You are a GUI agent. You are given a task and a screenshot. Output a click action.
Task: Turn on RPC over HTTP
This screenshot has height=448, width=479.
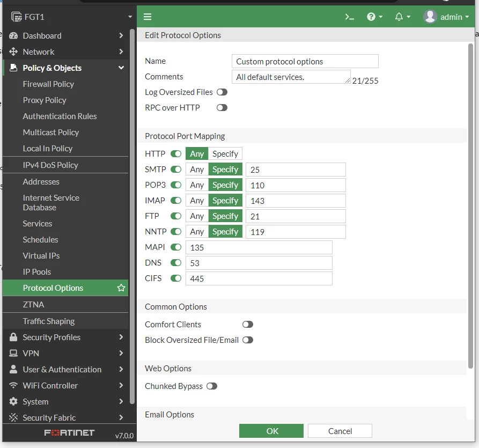click(222, 107)
